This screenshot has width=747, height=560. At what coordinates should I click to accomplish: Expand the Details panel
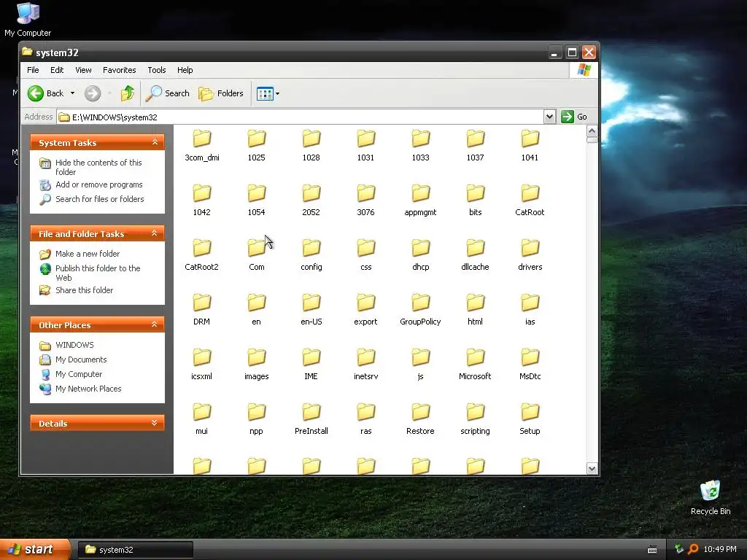155,423
